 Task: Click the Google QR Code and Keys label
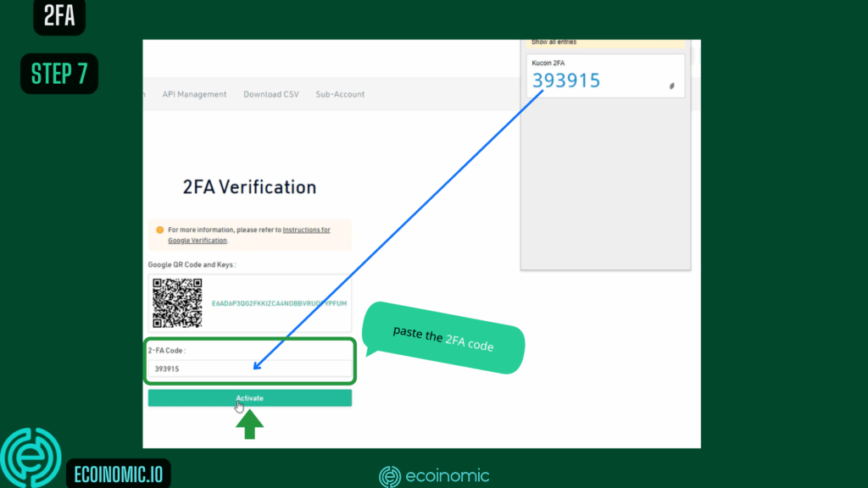tap(192, 264)
